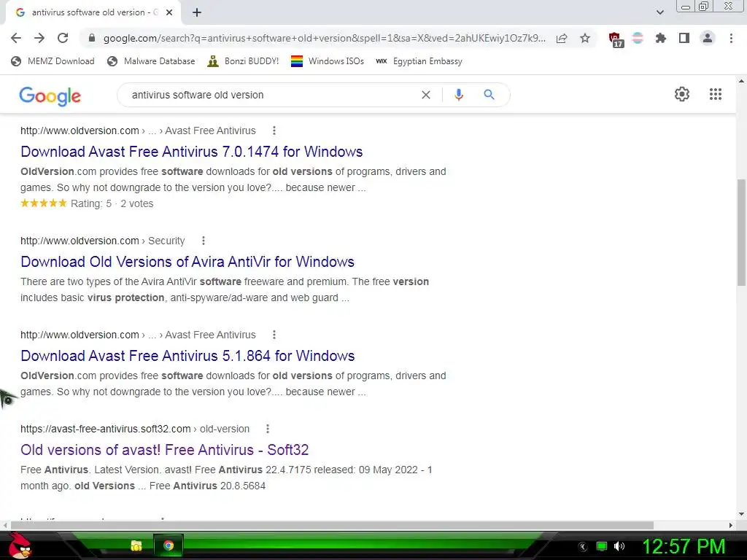747x560 pixels.
Task: Click the vertical scrollbar thumb
Action: [741, 233]
